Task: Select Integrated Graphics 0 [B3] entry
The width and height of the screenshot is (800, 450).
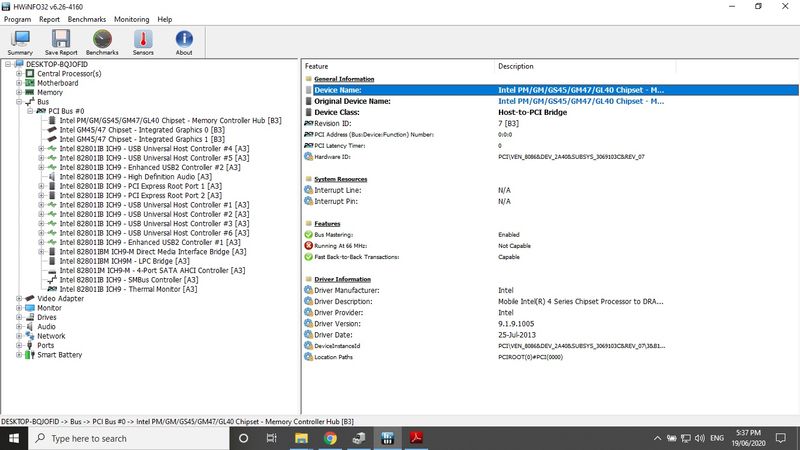Action: 142,130
